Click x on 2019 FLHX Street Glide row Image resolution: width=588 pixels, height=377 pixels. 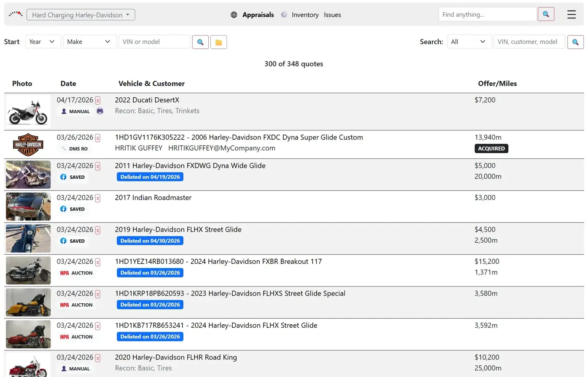click(98, 230)
